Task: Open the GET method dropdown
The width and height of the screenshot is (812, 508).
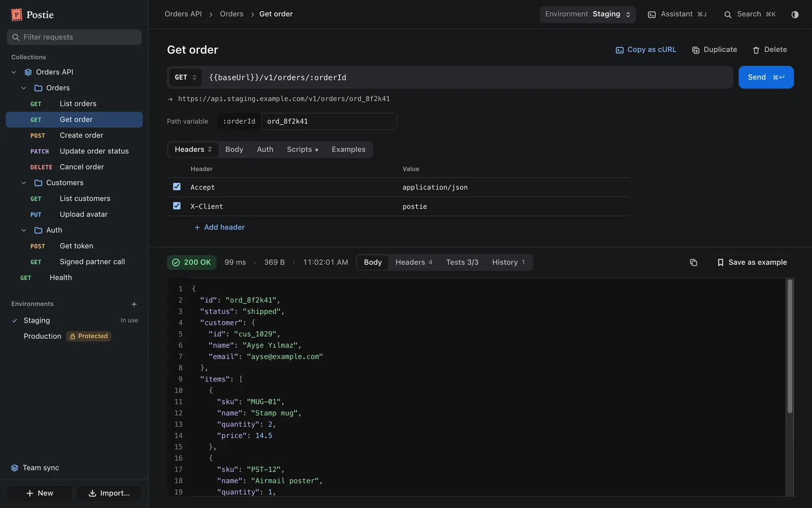Action: click(x=185, y=77)
